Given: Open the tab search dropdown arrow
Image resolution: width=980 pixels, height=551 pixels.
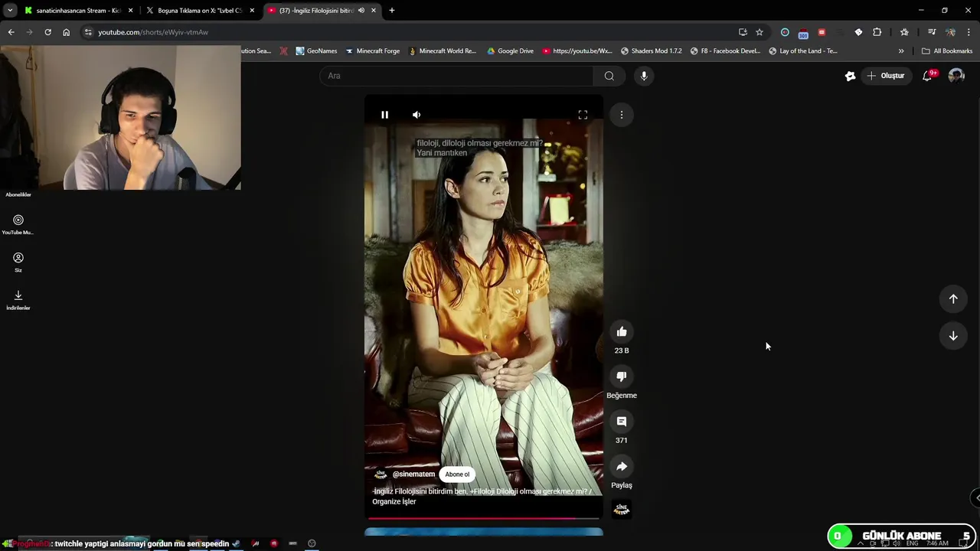Looking at the screenshot, I should pyautogui.click(x=10, y=11).
